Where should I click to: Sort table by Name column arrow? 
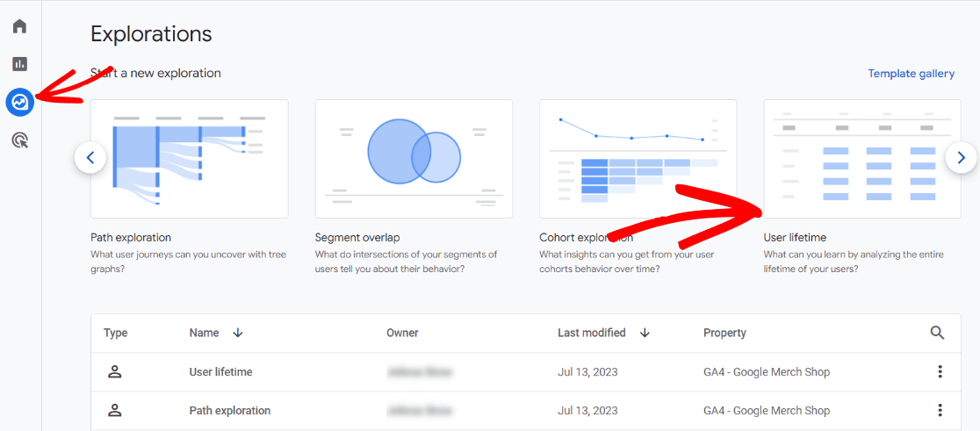(x=237, y=333)
